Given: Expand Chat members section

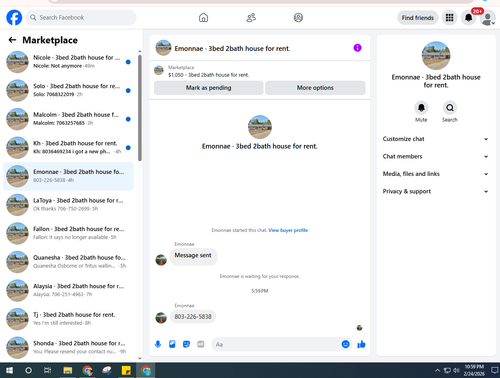Looking at the screenshot, I should 435,156.
